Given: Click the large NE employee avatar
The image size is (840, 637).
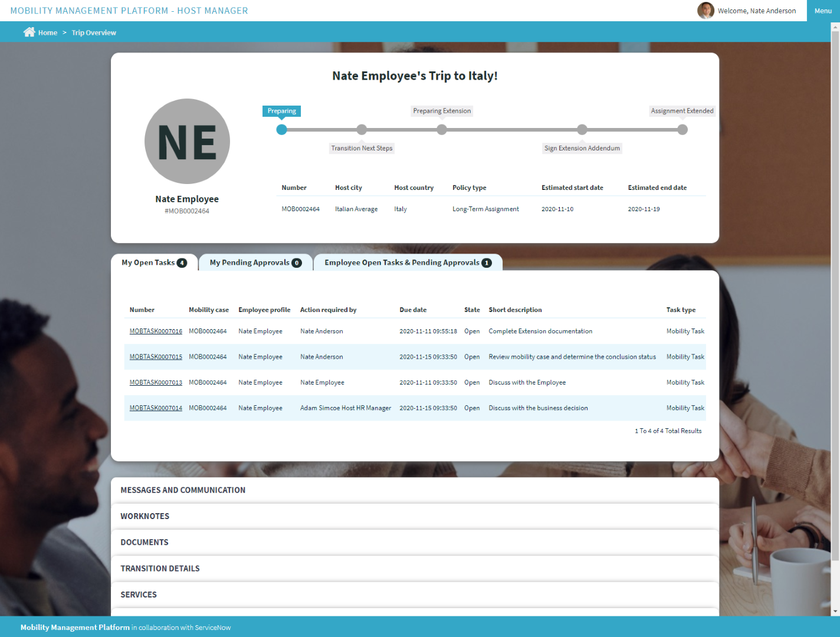Looking at the screenshot, I should click(x=187, y=142).
